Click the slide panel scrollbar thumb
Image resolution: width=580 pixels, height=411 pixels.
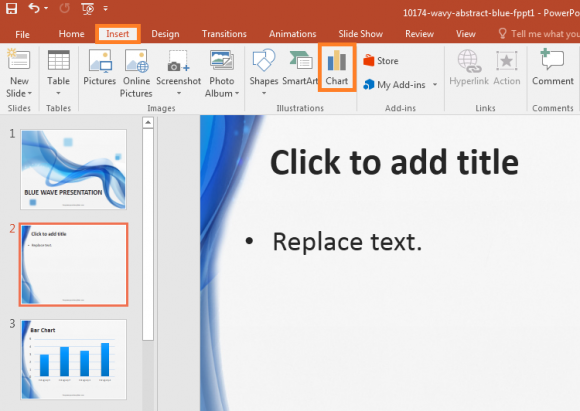148,235
